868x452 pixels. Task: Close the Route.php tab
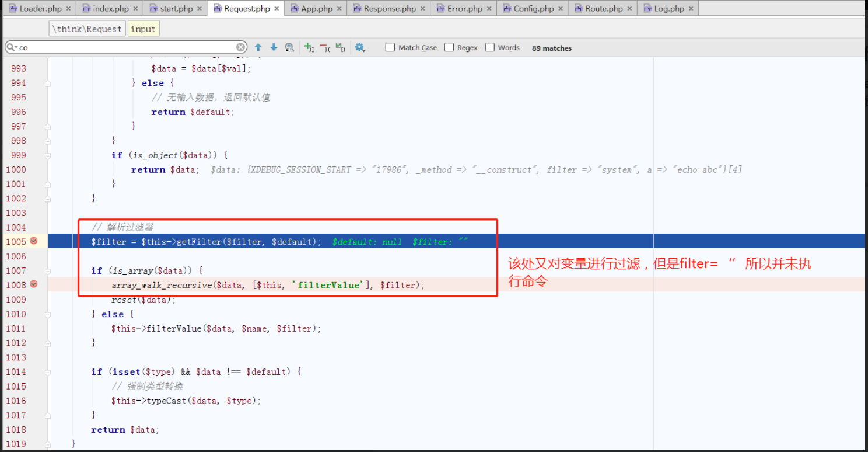tap(629, 9)
